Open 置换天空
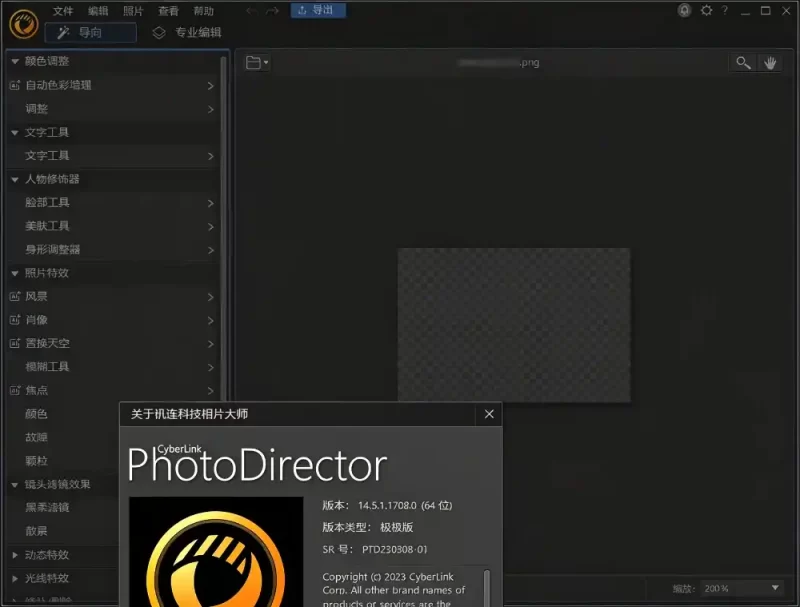Image resolution: width=800 pixels, height=607 pixels. 112,343
